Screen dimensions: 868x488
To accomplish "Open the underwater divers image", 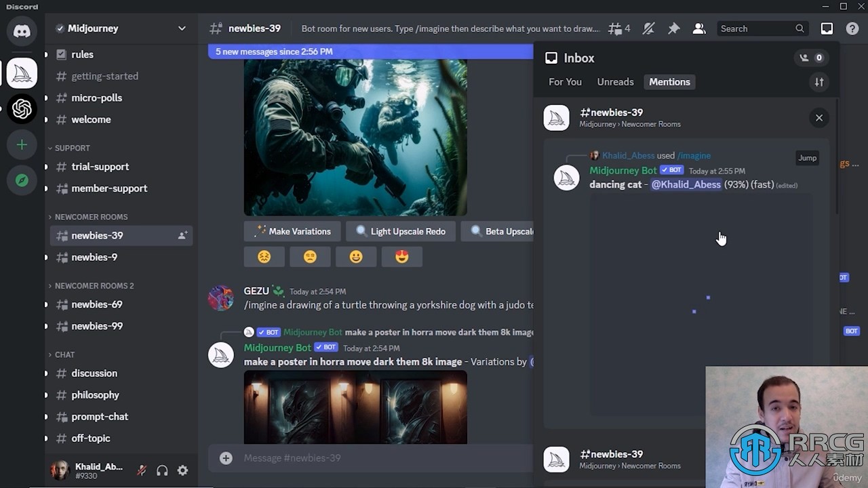I will coord(355,138).
